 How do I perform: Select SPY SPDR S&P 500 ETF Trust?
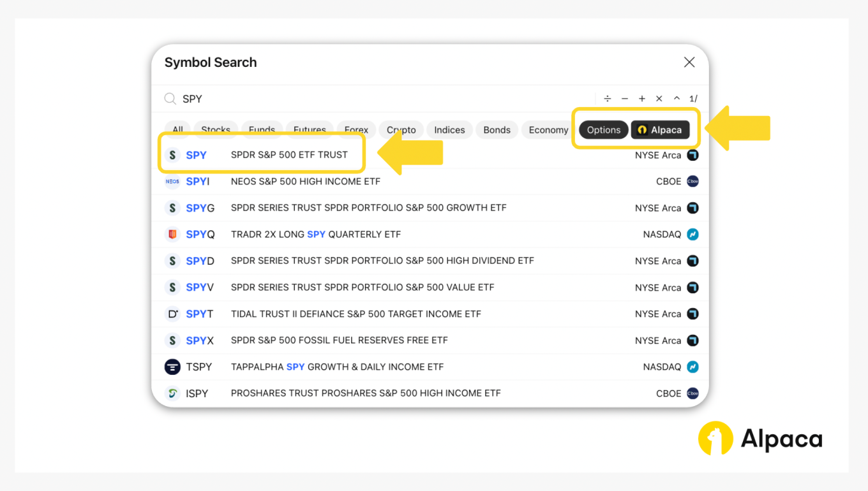tap(288, 155)
